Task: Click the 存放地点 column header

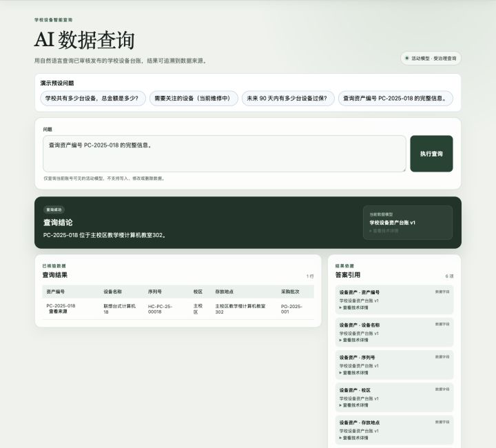Action: [225, 292]
